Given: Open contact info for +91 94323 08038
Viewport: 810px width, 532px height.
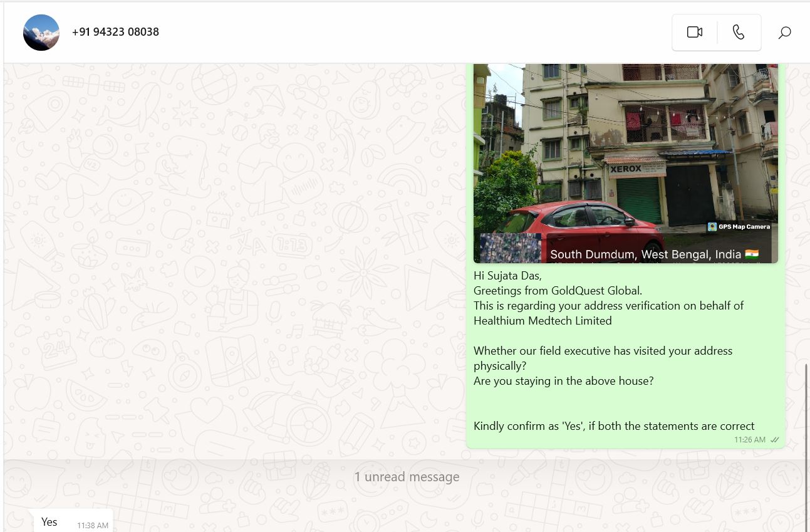Looking at the screenshot, I should point(115,32).
